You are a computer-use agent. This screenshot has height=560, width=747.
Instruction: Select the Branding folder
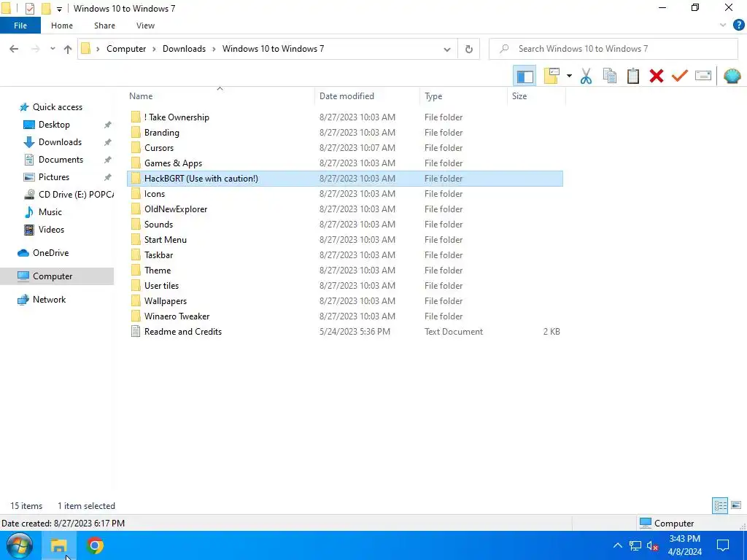345,133
